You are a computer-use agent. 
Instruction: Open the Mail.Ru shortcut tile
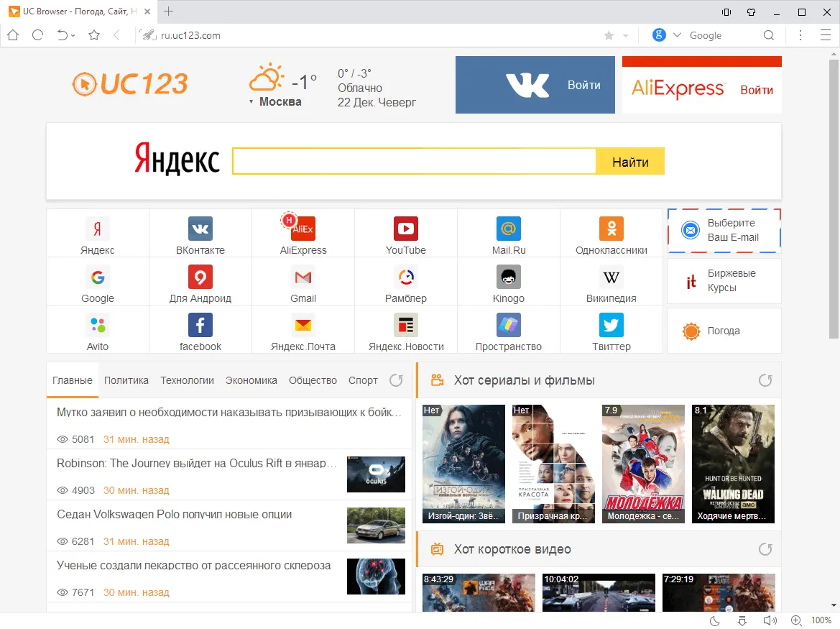[x=509, y=234]
